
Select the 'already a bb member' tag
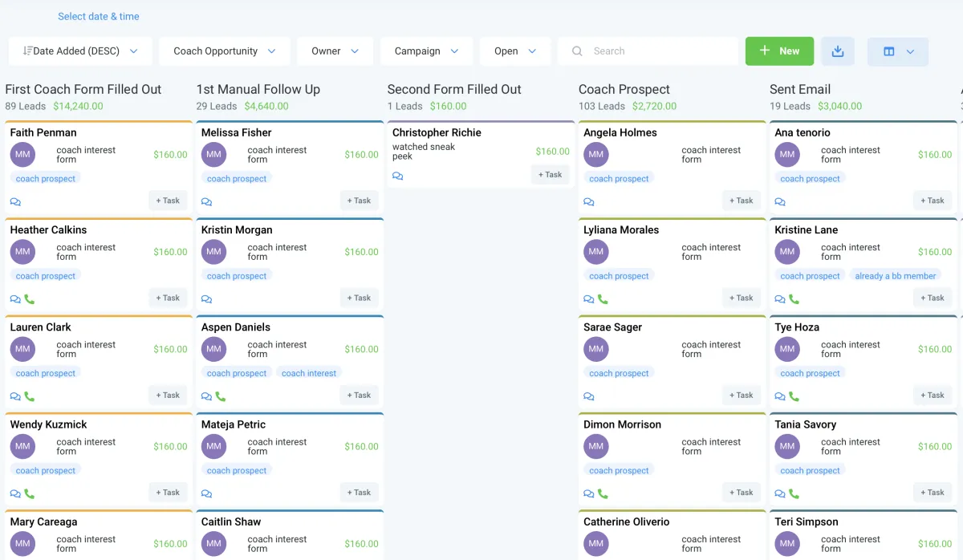[895, 276]
